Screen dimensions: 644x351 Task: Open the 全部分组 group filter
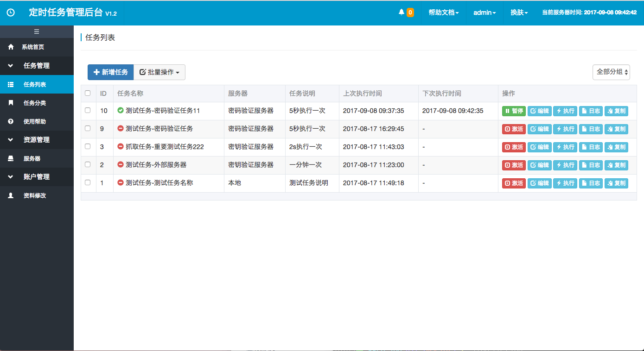[x=611, y=72]
